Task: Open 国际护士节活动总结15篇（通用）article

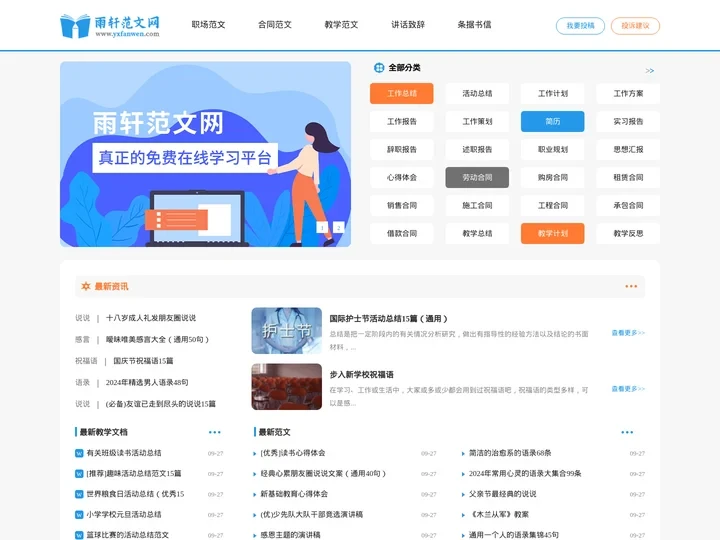Action: tap(388, 319)
